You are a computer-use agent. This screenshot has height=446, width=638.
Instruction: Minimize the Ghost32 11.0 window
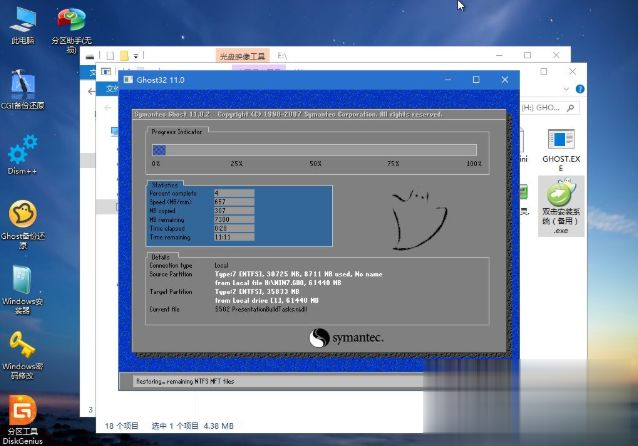click(448, 80)
